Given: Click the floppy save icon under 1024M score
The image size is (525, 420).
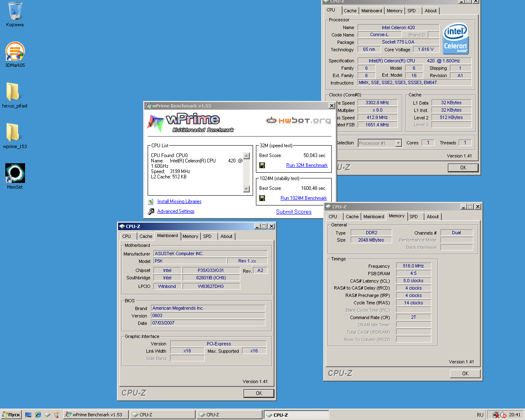Looking at the screenshot, I should pos(262,198).
